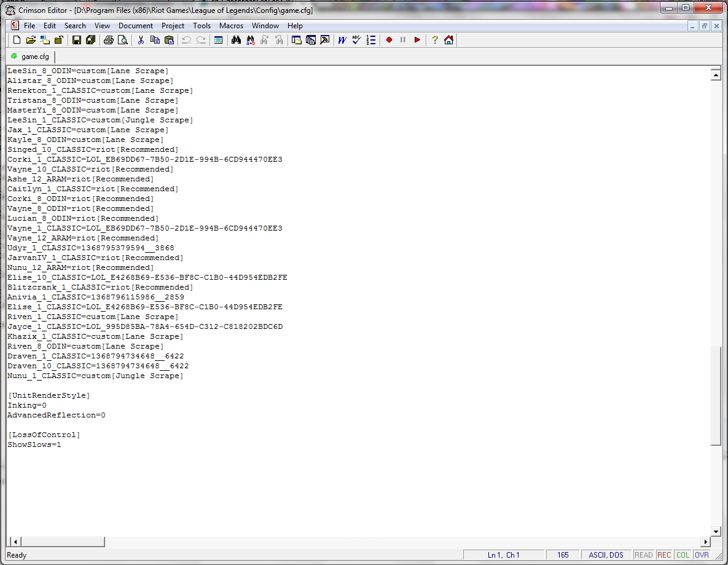Screen dimensions: 728x565
Task: Click the Open file folder icon
Action: pyautogui.click(x=31, y=40)
